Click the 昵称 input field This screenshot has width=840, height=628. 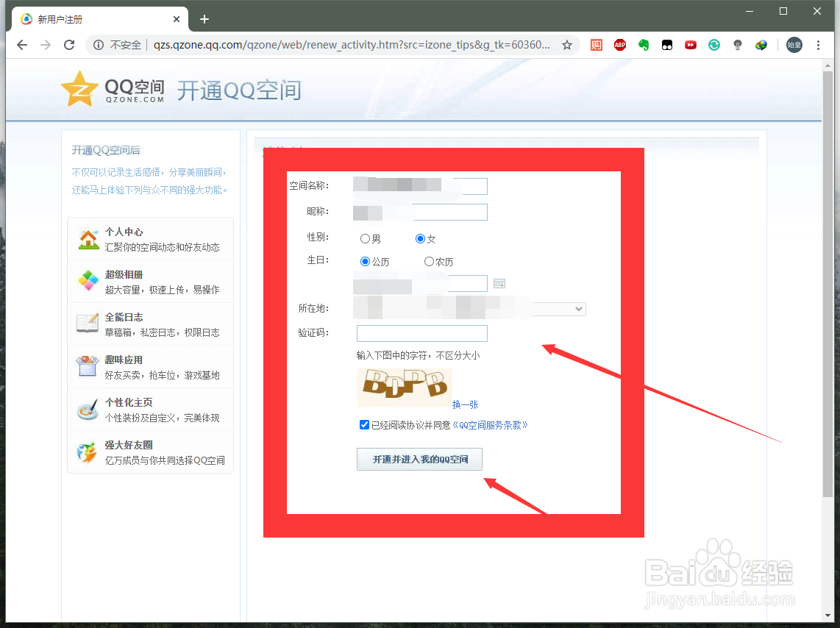click(x=421, y=212)
